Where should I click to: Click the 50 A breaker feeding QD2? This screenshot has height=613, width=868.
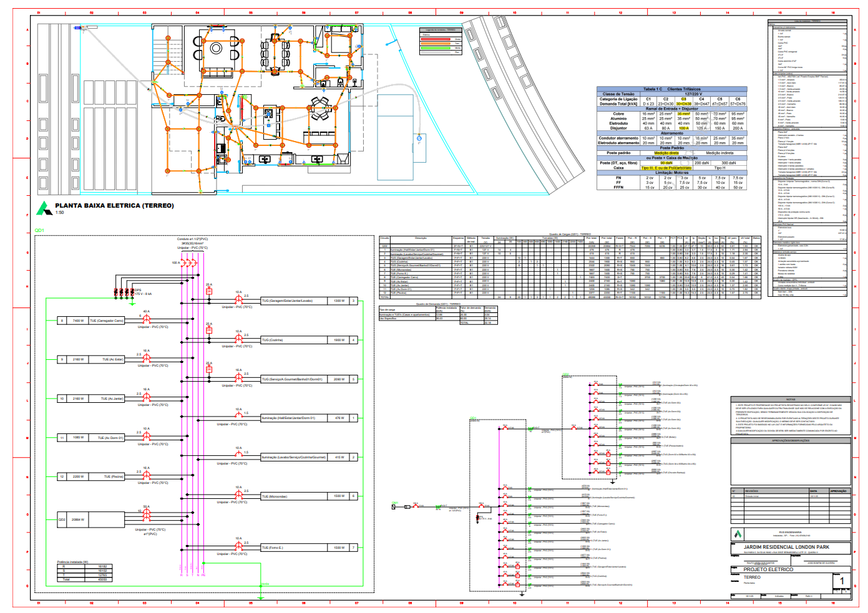pos(147,514)
